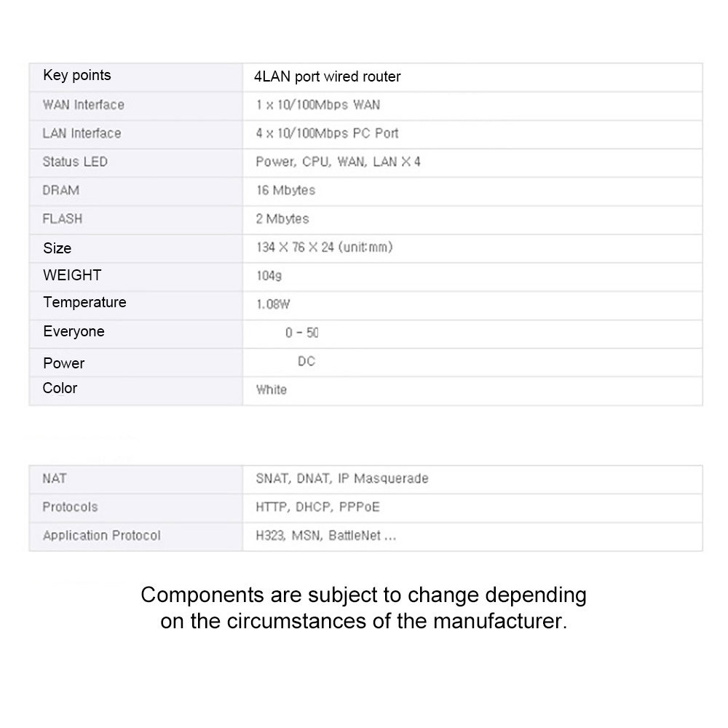
Task: Click the Application Protocol label
Action: pyautogui.click(x=101, y=536)
